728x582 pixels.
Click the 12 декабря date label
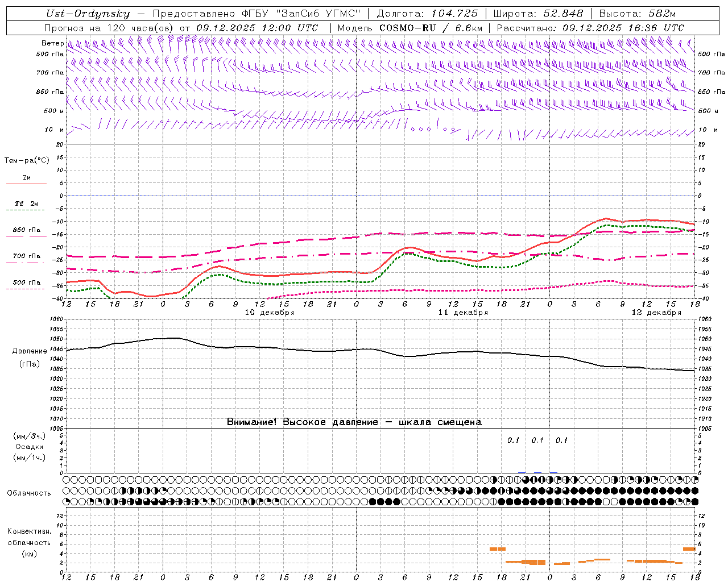656,313
